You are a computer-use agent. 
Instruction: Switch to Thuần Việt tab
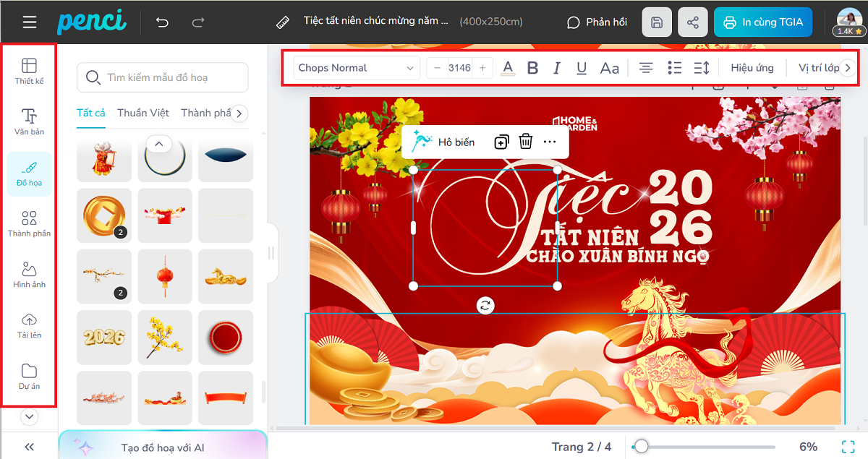[x=143, y=113]
